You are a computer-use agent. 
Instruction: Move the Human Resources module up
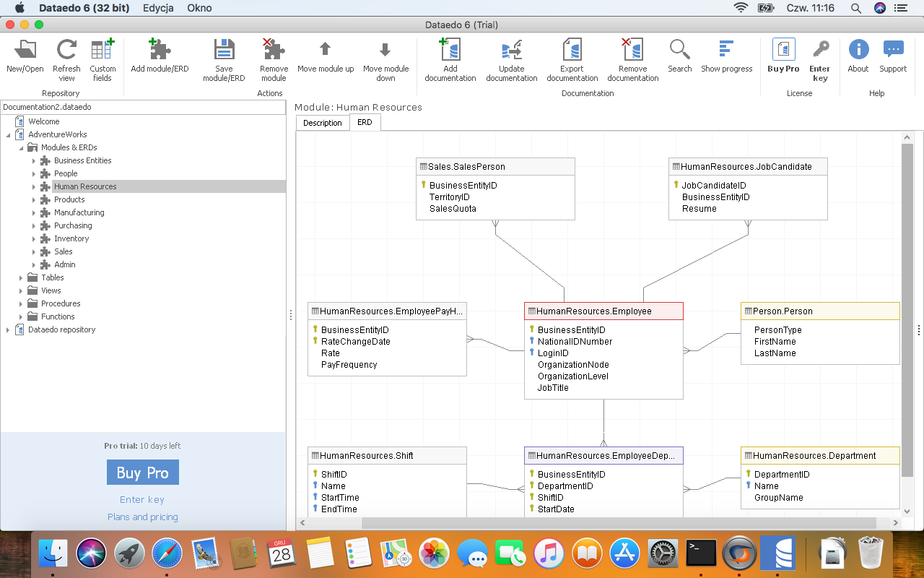[x=326, y=58]
